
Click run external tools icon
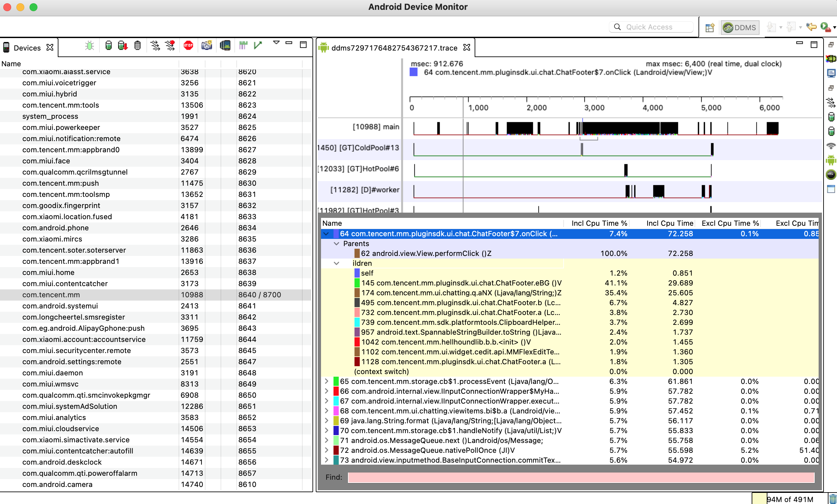click(826, 27)
